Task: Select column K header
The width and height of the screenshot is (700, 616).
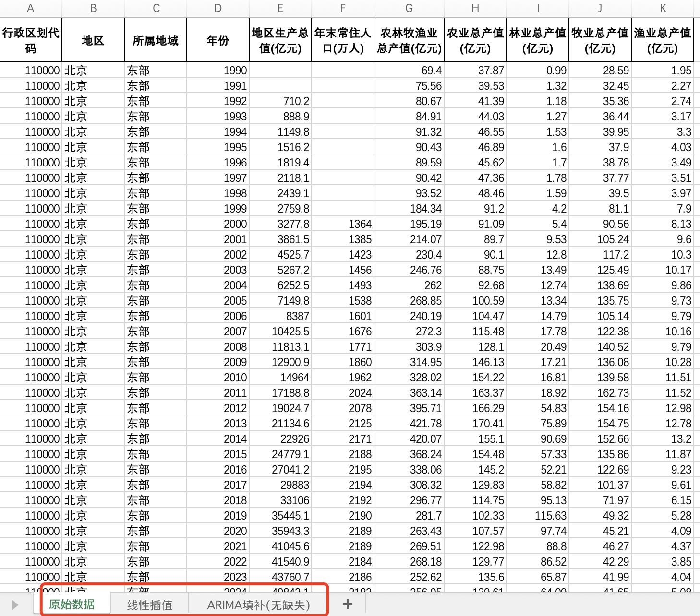Action: (x=663, y=8)
